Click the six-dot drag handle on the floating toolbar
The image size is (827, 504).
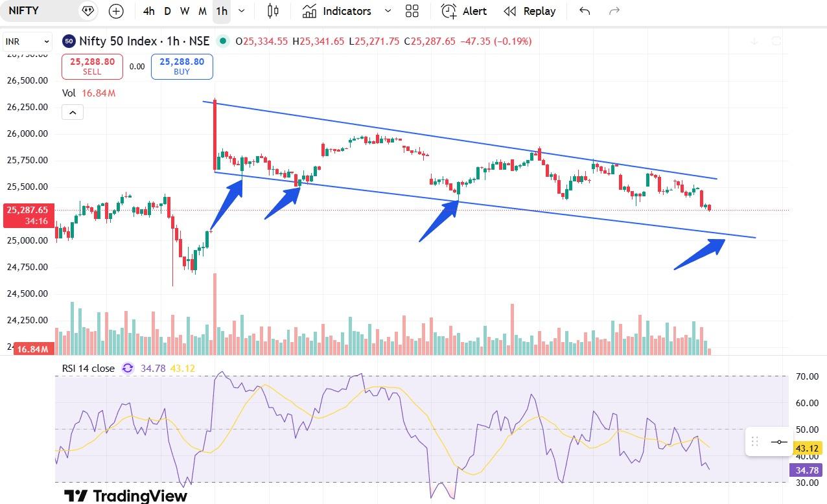click(x=754, y=442)
